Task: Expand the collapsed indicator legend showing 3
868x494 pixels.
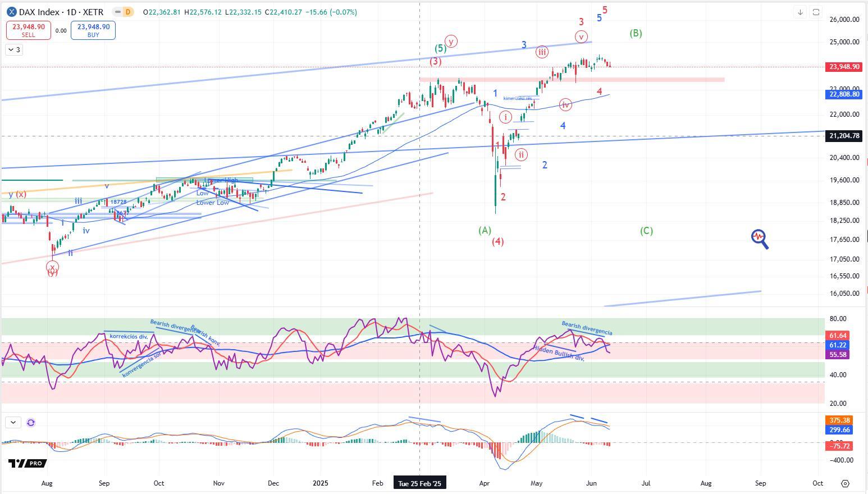Action: pos(14,50)
